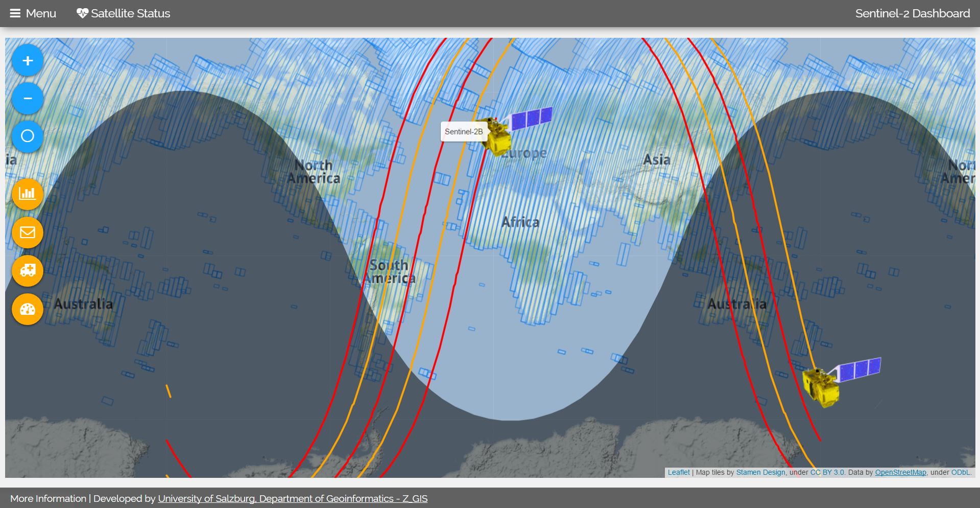Click the zoom out minus button
980x508 pixels.
click(28, 98)
